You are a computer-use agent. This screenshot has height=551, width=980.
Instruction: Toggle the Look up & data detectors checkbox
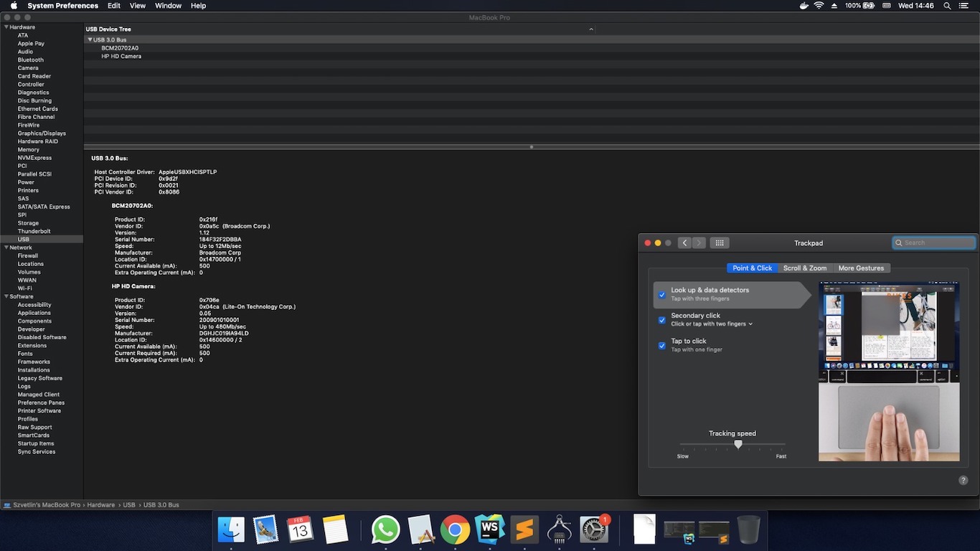click(662, 295)
